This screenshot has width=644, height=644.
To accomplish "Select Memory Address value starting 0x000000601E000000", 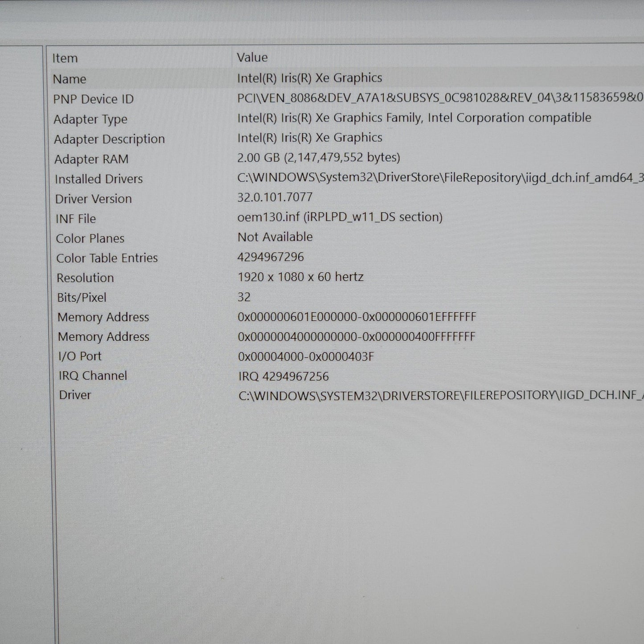I will tap(357, 317).
